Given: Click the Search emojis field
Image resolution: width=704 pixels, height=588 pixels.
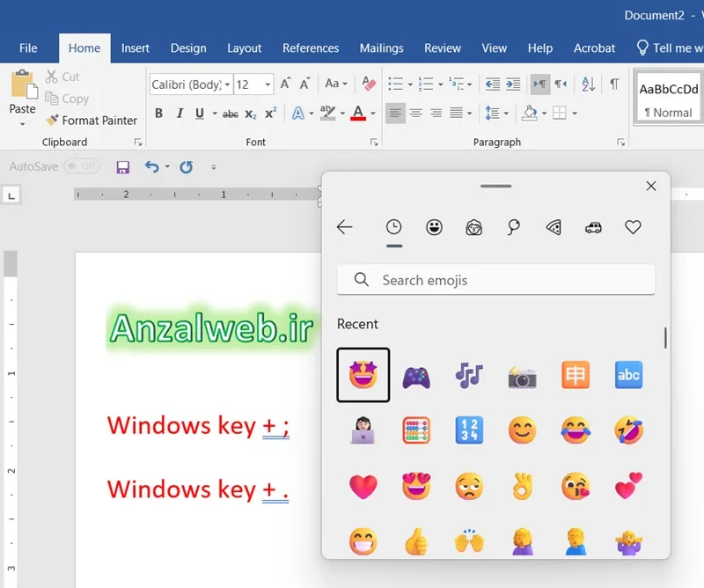Looking at the screenshot, I should pyautogui.click(x=495, y=280).
